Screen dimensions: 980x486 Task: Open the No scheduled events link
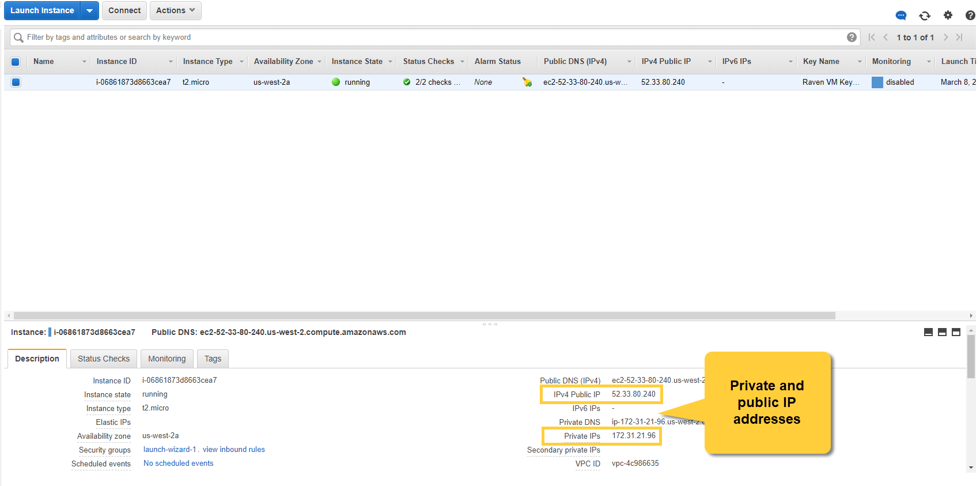179,464
